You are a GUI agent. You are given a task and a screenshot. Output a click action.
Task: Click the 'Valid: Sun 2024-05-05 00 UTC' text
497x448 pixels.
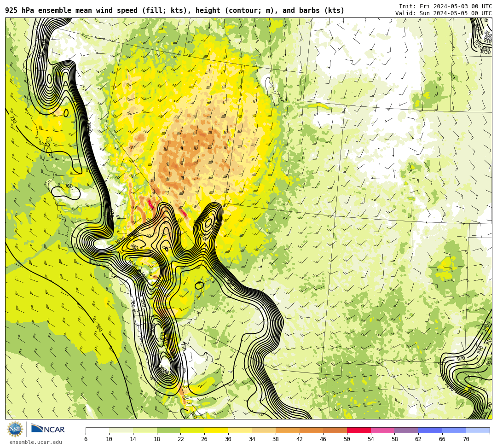(x=444, y=13)
